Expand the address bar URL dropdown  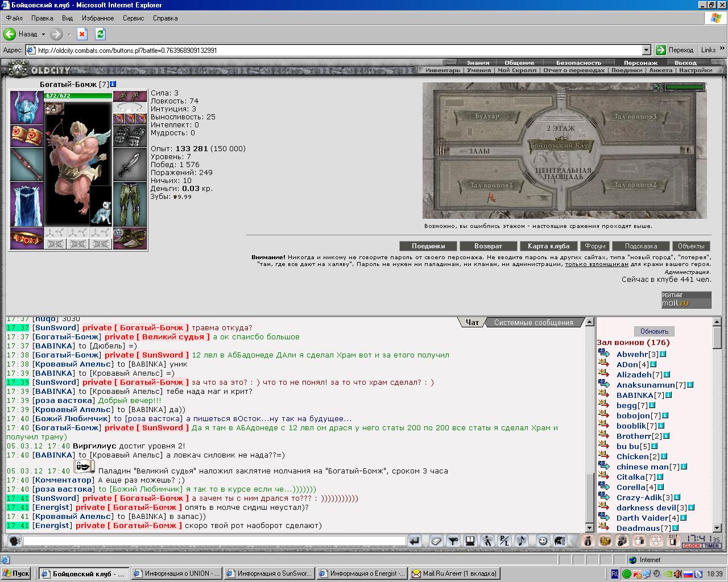[646, 50]
